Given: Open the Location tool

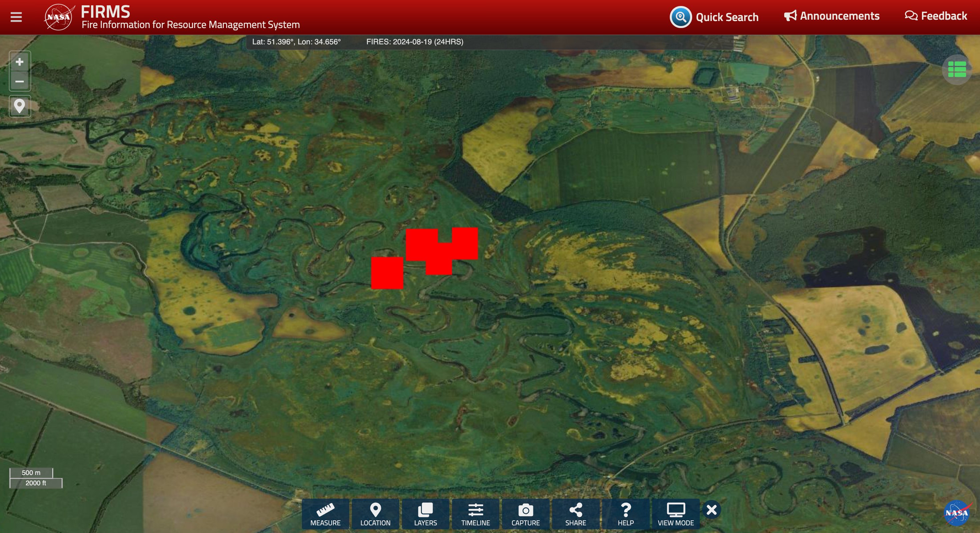Looking at the screenshot, I should 375,514.
